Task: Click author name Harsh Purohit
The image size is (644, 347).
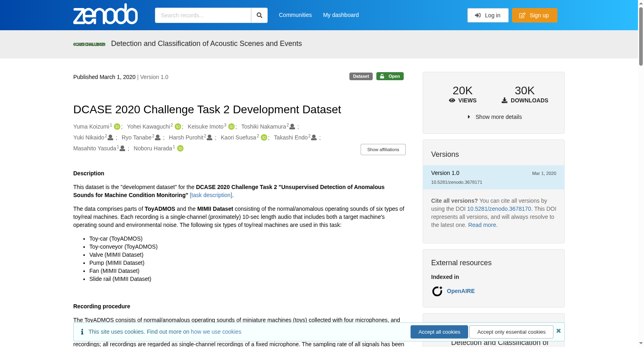Action: click(x=186, y=137)
